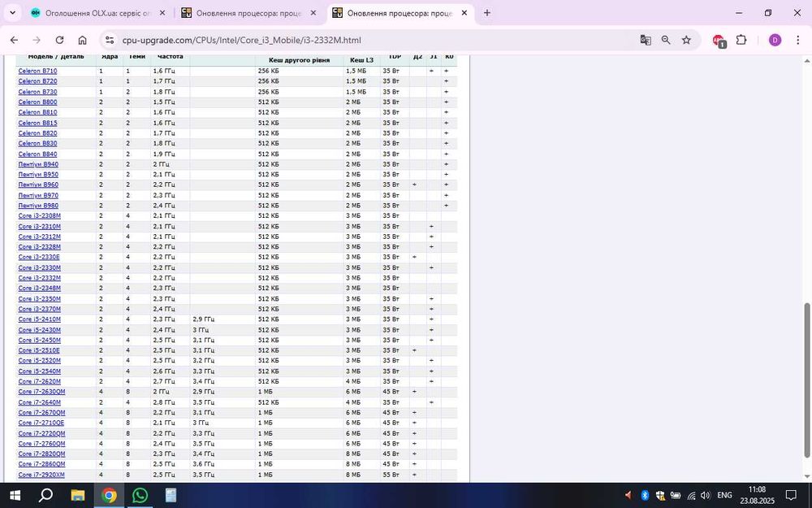This screenshot has height=508, width=812.
Task: Open WhatsApp from the taskbar
Action: [140, 496]
